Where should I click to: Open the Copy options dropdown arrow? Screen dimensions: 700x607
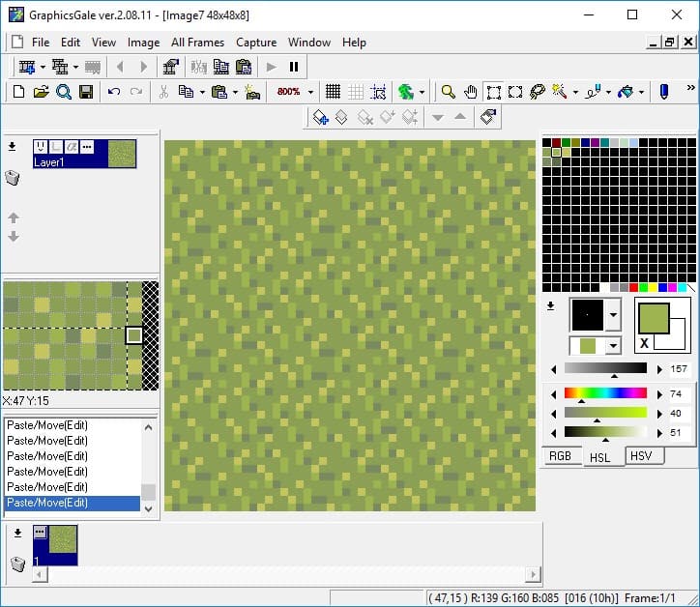202,93
